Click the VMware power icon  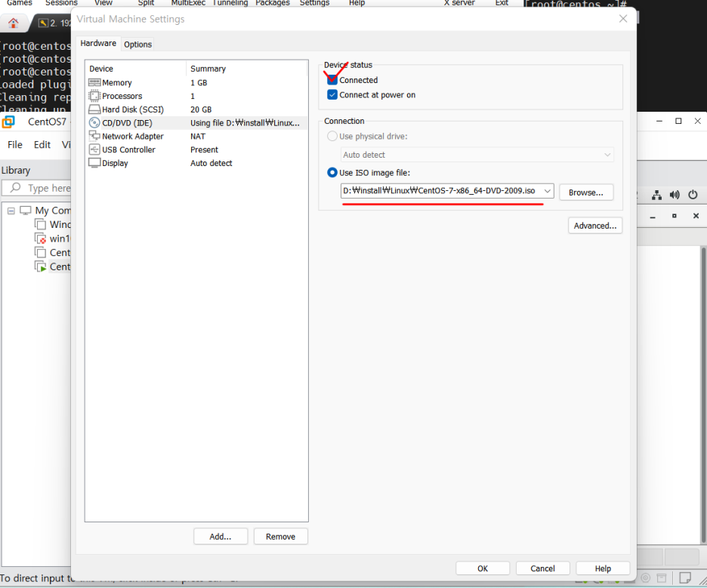693,195
